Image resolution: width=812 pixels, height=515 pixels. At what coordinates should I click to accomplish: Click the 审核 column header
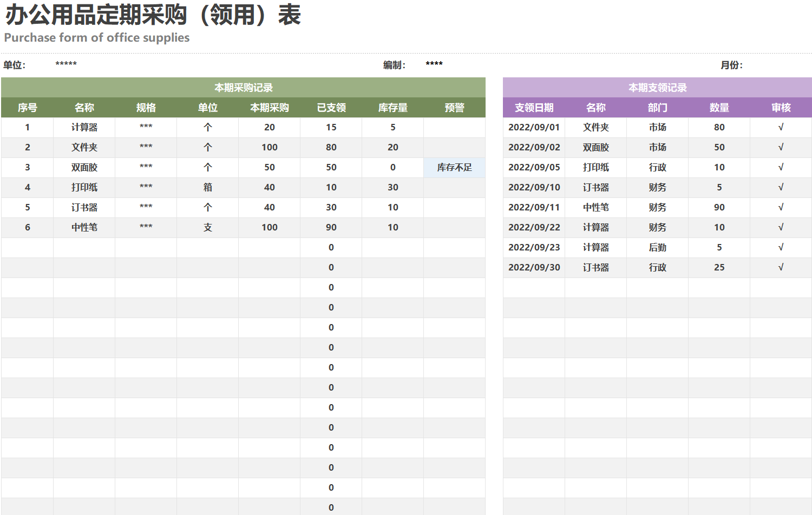click(x=781, y=108)
